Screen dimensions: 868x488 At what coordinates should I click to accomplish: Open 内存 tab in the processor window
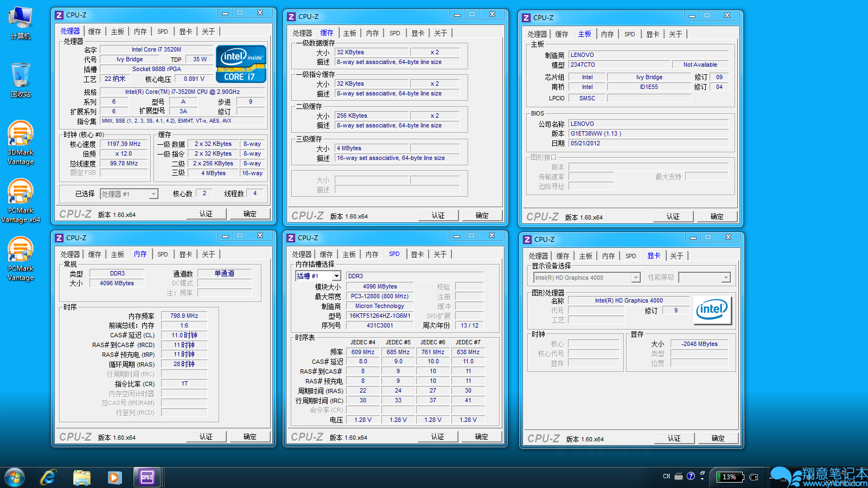140,31
